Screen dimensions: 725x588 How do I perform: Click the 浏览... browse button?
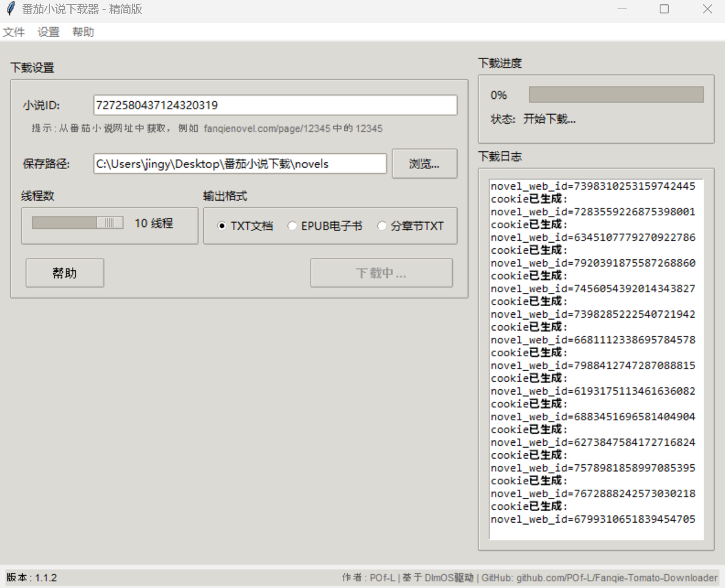click(425, 163)
